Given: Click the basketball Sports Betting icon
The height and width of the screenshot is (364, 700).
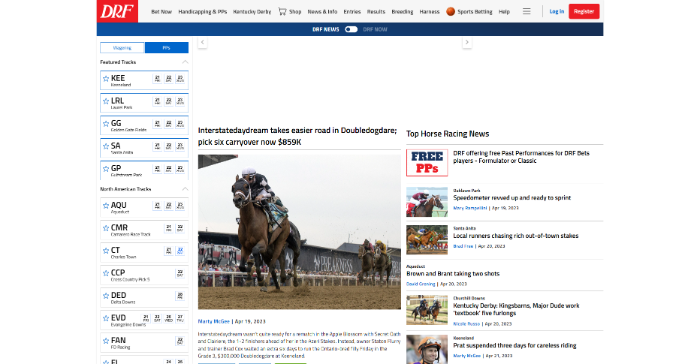Looking at the screenshot, I should click(450, 12).
